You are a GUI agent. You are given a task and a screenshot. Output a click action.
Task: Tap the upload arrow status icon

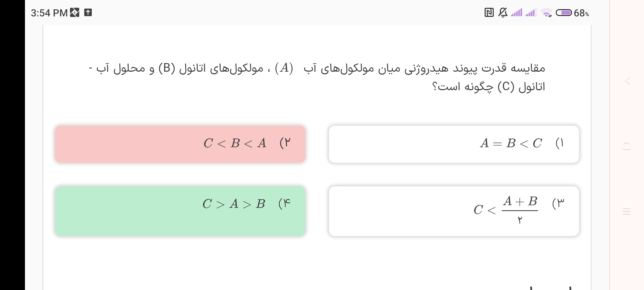click(x=88, y=13)
